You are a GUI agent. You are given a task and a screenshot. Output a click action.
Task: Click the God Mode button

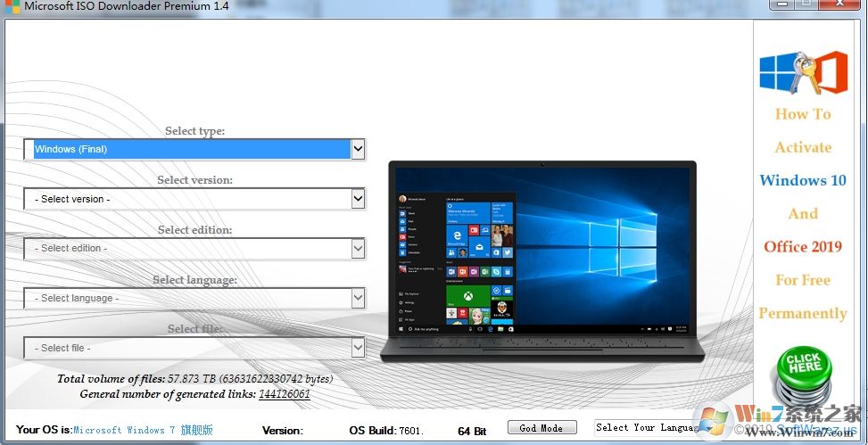click(542, 428)
